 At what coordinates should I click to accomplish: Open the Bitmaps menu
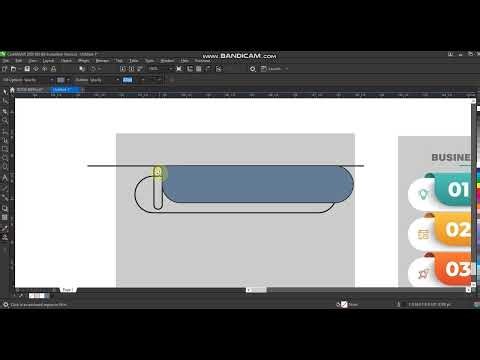pyautogui.click(x=102, y=61)
